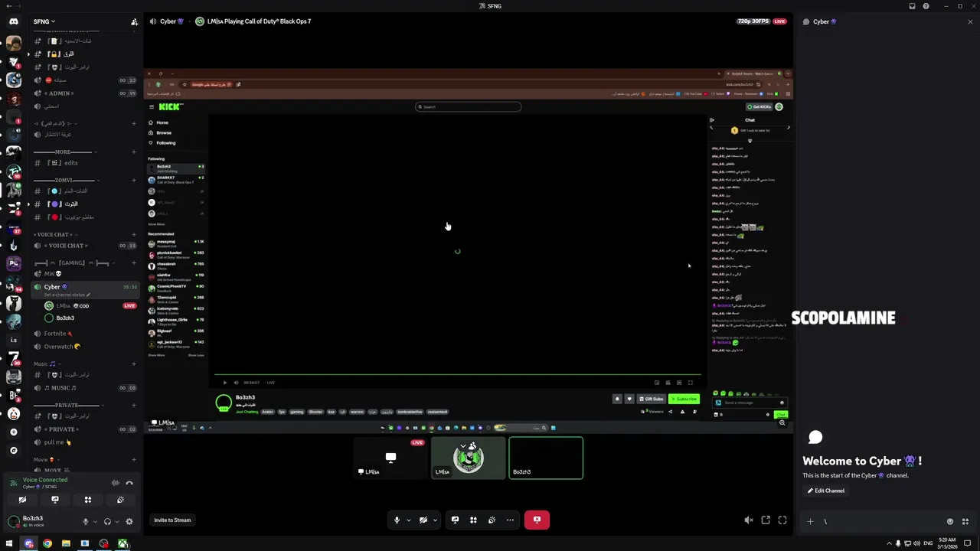Viewport: 980px width, 551px height.
Task: Open Discord help question mark icon
Action: [926, 6]
